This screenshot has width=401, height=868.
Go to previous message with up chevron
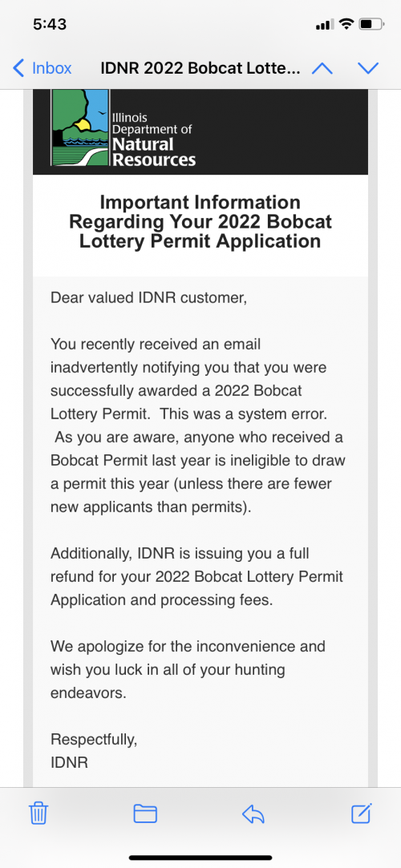tap(322, 68)
